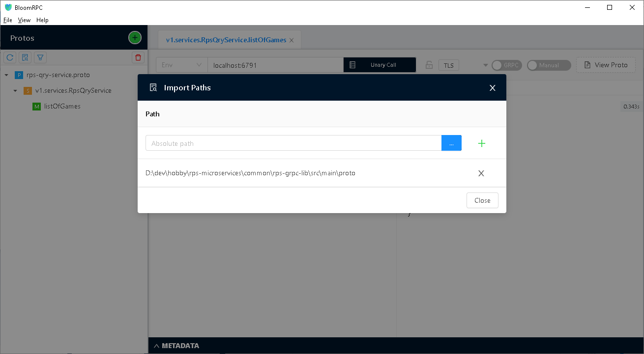Toggle the Manual switch

549,65
